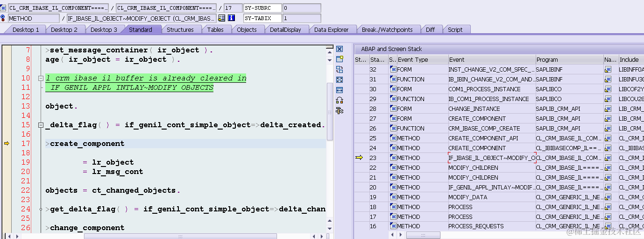
Task: Click the SY-TABIX variable field
Action: point(262,18)
